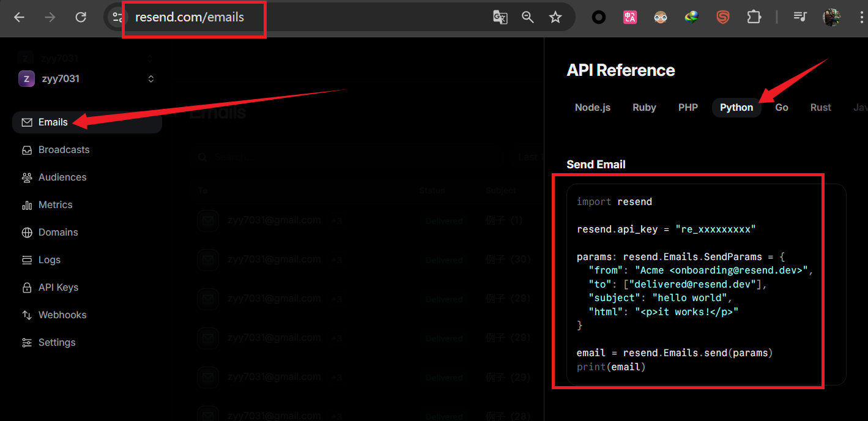Click the zoom magnifier icon in address bar

(x=528, y=17)
